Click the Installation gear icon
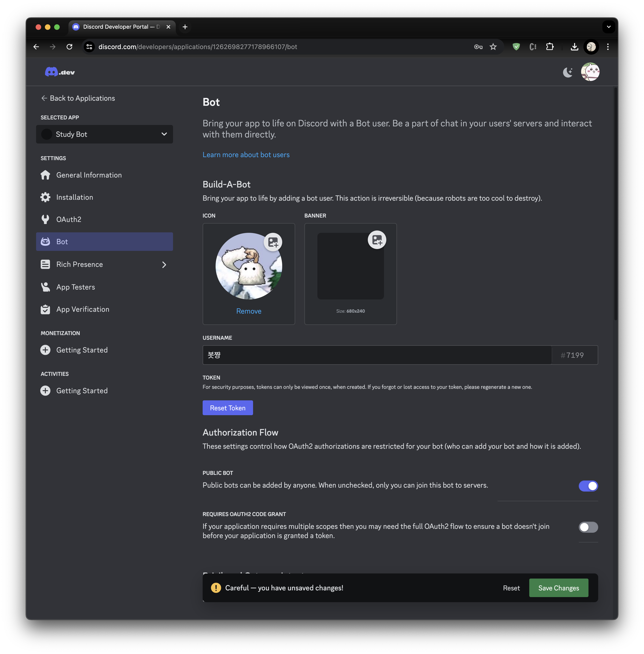This screenshot has height=654, width=644. coord(45,197)
